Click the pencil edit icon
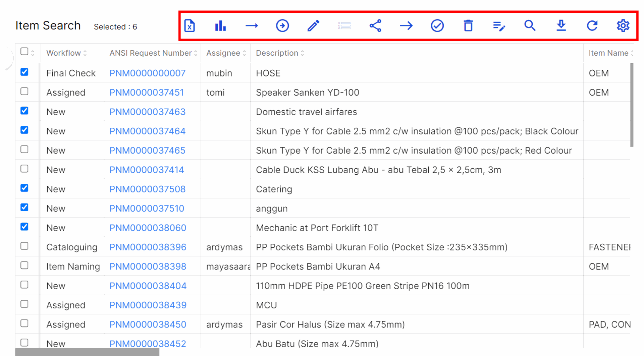The height and width of the screenshot is (356, 644). pos(313,26)
